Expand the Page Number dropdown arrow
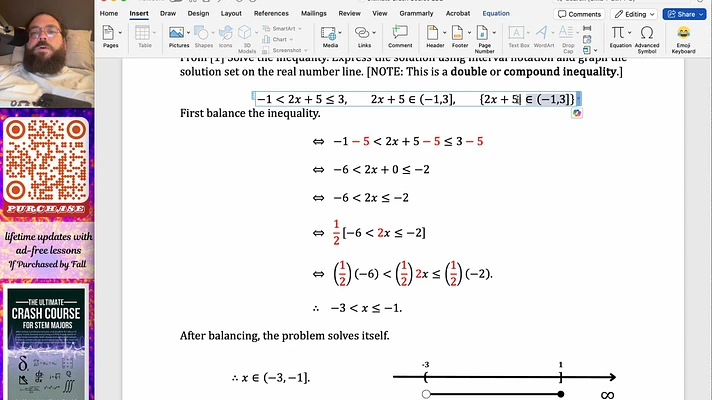Viewport: 712px width, 400px height. (494, 33)
